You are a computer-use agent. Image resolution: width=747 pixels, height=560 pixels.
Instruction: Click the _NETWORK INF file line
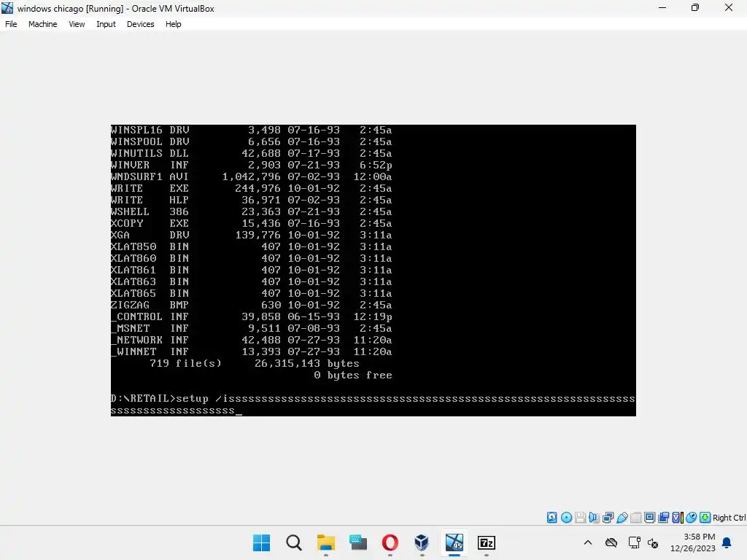[252, 340]
